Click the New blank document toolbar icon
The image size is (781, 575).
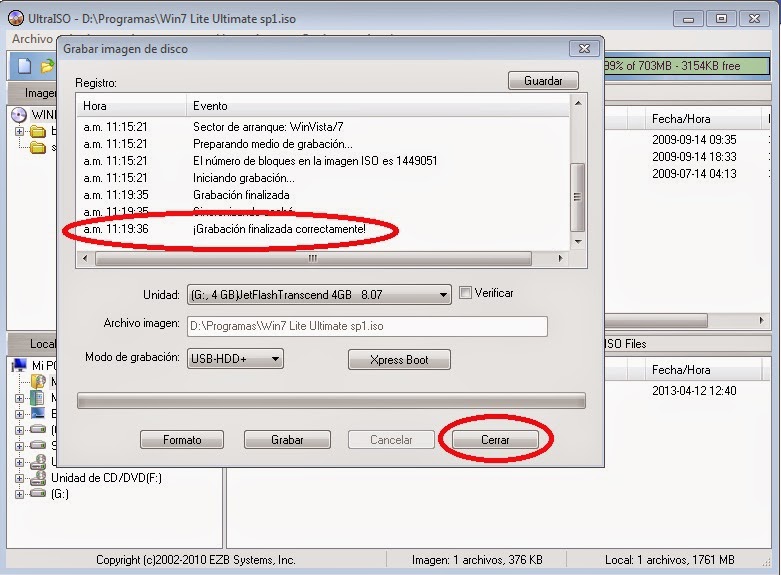coord(24,66)
